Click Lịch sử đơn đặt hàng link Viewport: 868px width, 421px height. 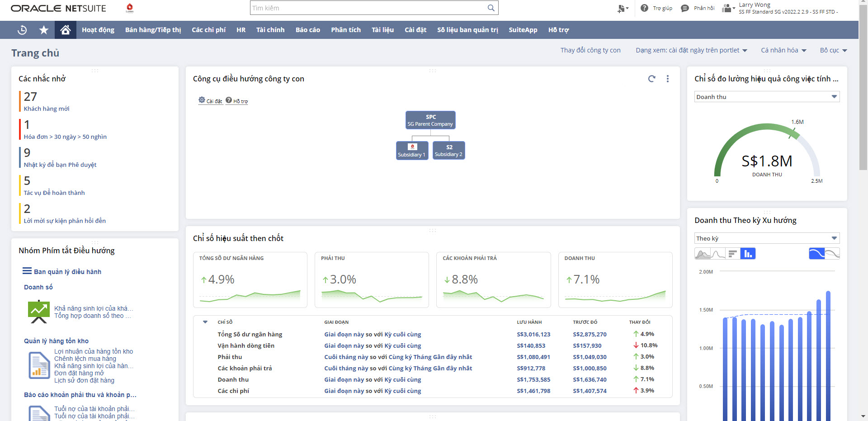coord(84,380)
